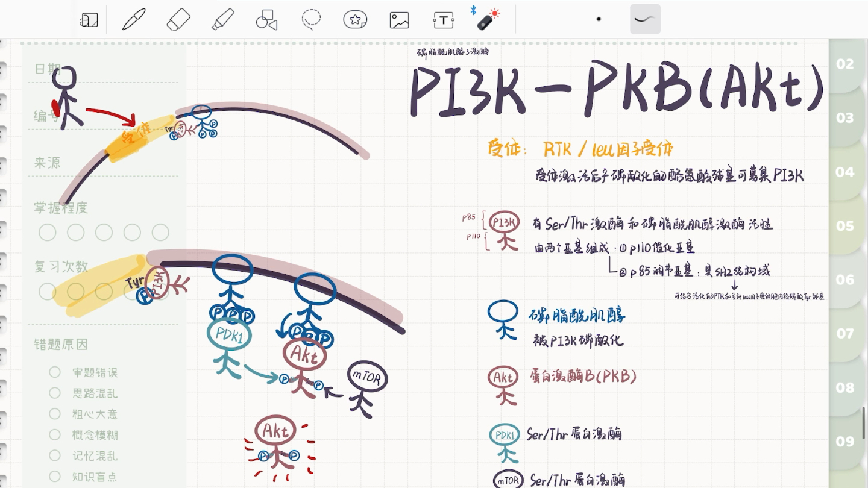Choose the small dot stroke size
This screenshot has width=868, height=488.
click(x=599, y=19)
